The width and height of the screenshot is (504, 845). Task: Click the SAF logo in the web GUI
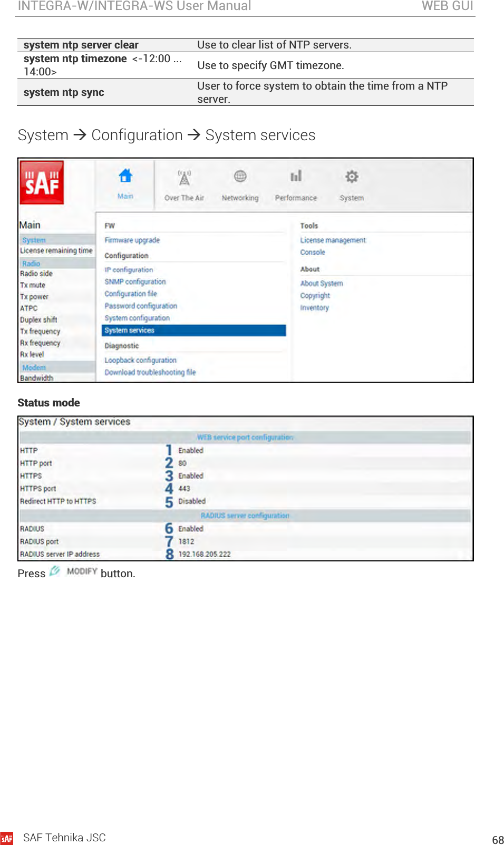42,182
